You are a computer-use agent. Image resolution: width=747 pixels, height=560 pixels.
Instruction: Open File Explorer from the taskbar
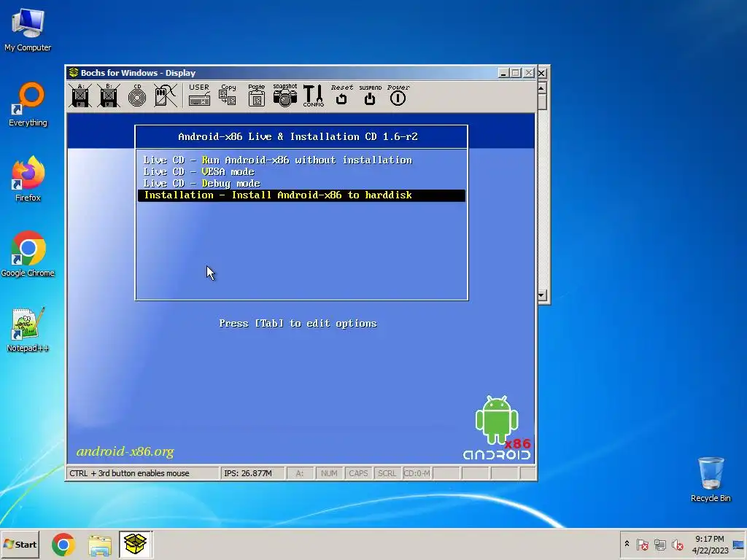pos(99,544)
